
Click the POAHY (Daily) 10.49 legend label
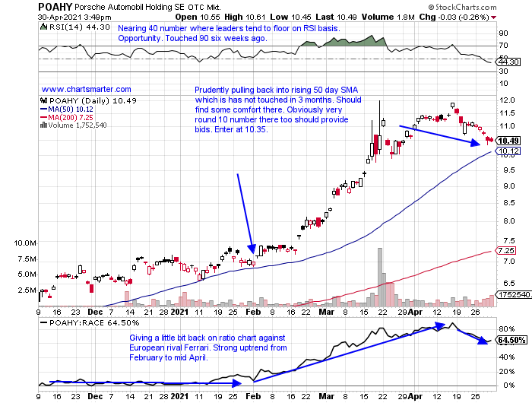pyautogui.click(x=93, y=100)
